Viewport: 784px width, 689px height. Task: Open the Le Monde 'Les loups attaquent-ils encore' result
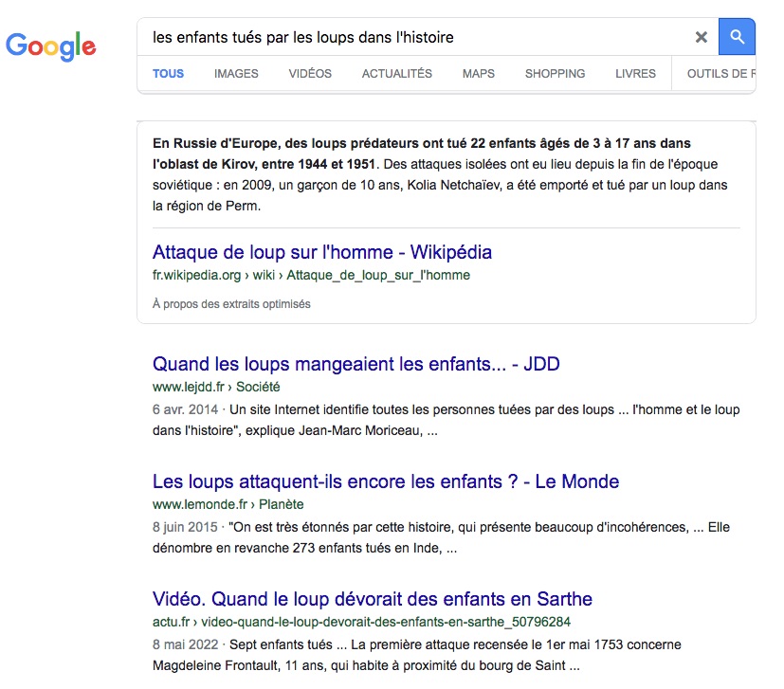[x=386, y=481]
